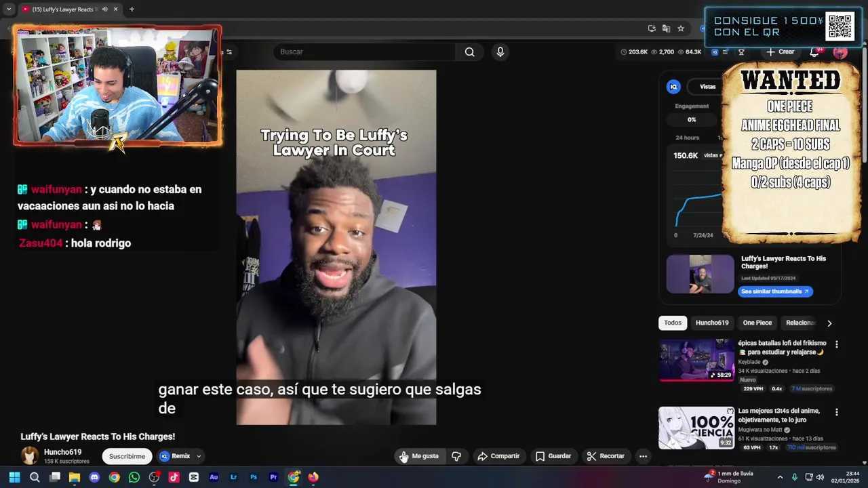868x488 pixels.
Task: Click blue vidIQ logo in header stats
Action: pyautogui.click(x=715, y=52)
